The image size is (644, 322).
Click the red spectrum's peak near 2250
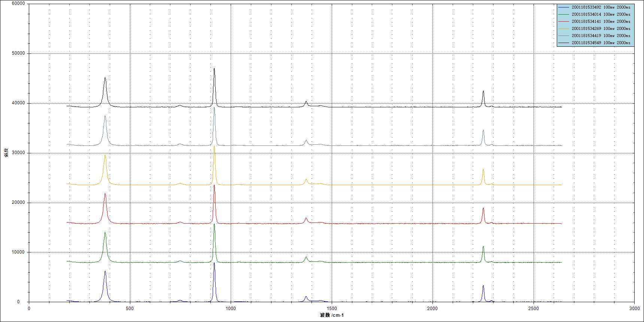point(483,209)
